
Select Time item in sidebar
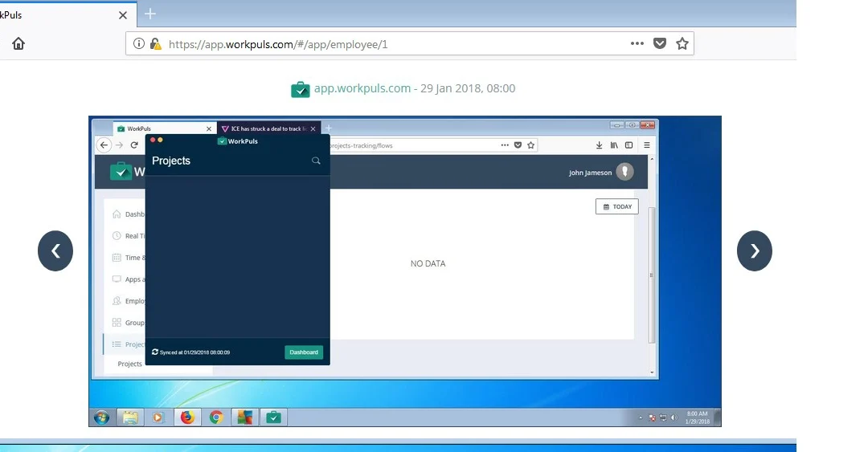click(x=129, y=257)
